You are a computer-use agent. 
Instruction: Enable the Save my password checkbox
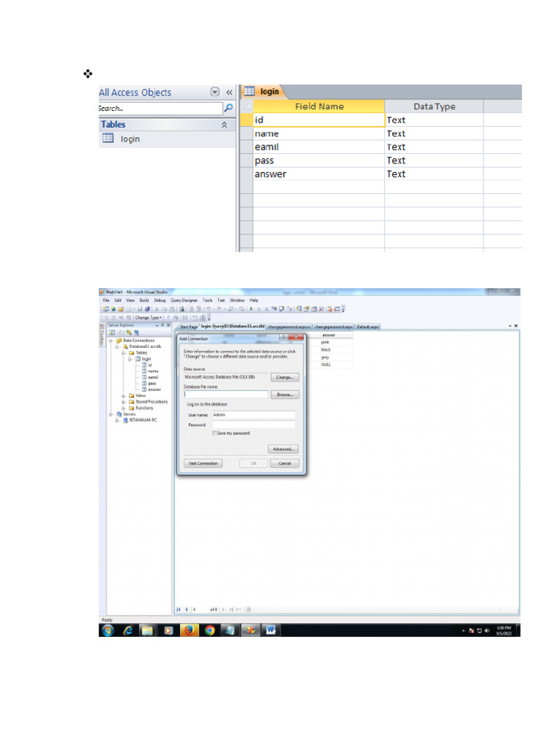[214, 433]
